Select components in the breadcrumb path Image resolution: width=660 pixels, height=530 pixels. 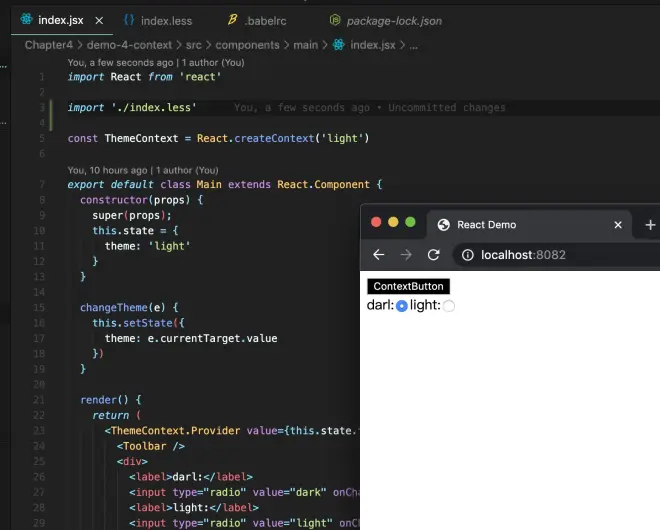[248, 45]
